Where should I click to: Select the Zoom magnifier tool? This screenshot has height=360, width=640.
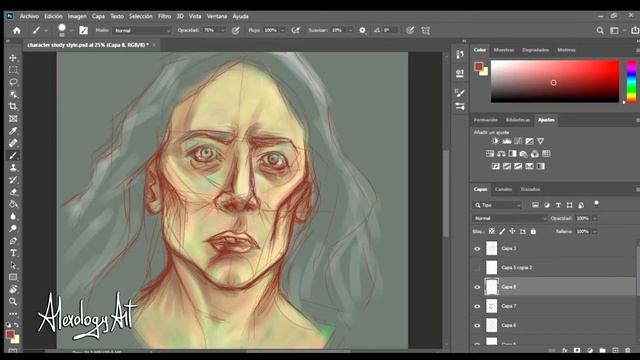pos(13,302)
